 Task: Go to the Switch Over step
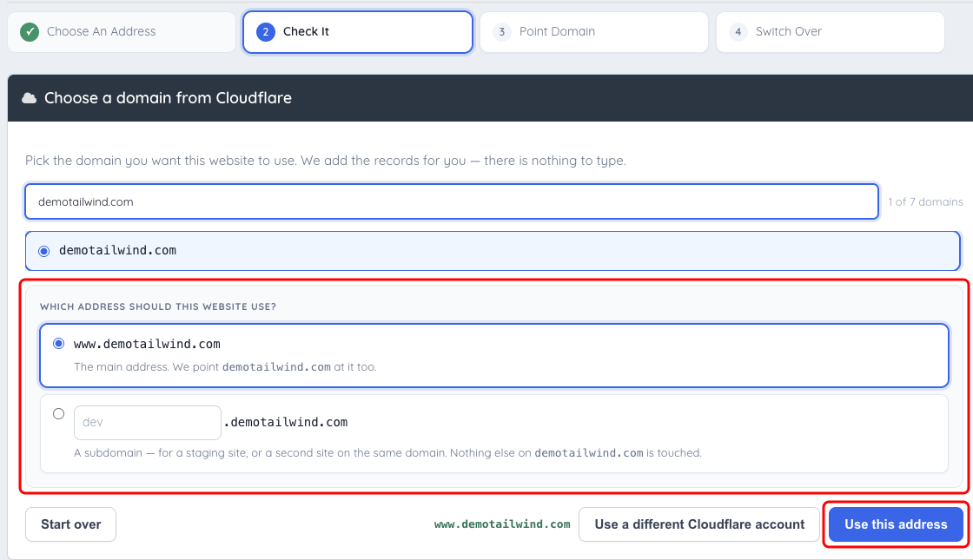click(x=831, y=31)
